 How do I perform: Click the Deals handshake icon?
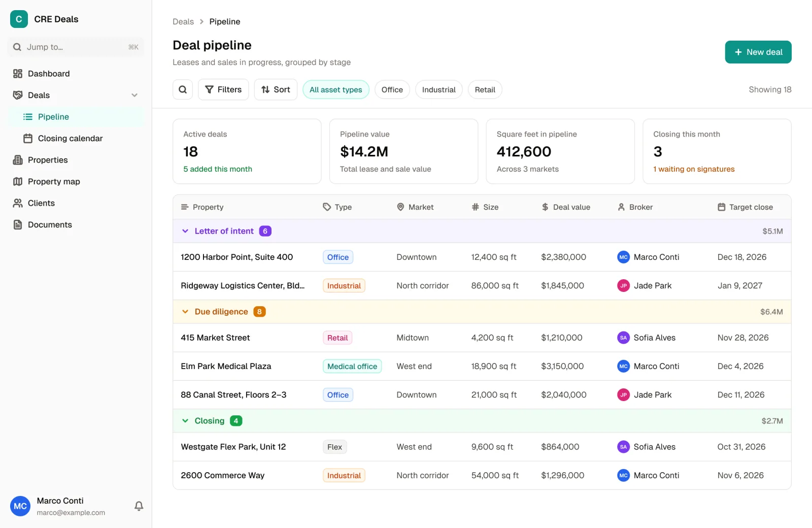(18, 95)
